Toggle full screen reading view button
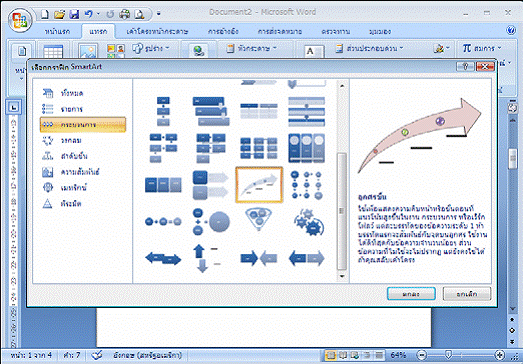 (x=343, y=355)
